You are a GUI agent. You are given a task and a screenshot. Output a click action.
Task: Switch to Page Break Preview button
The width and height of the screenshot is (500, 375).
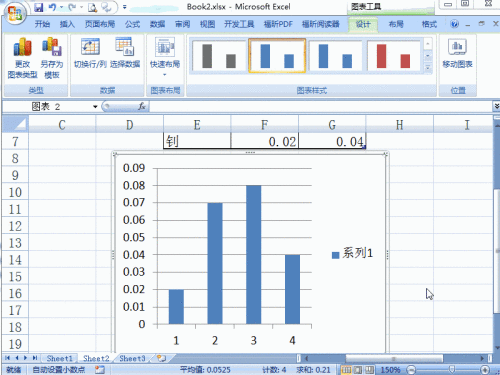click(369, 370)
